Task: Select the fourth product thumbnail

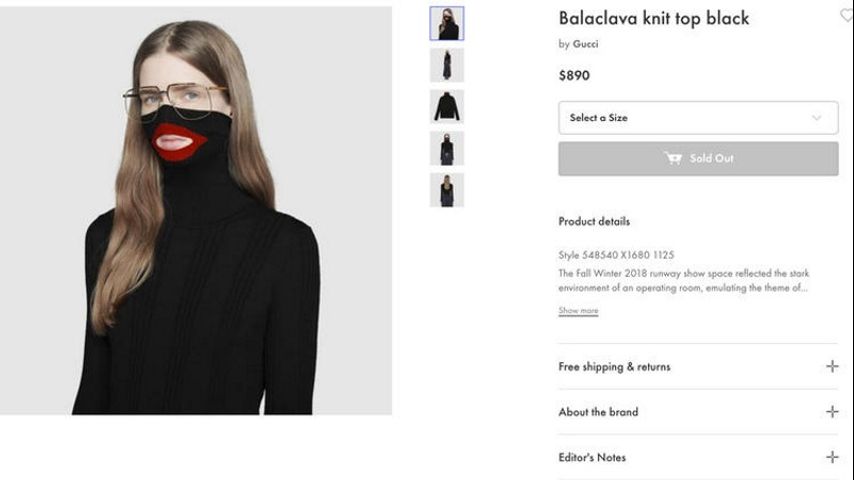Action: pos(447,148)
